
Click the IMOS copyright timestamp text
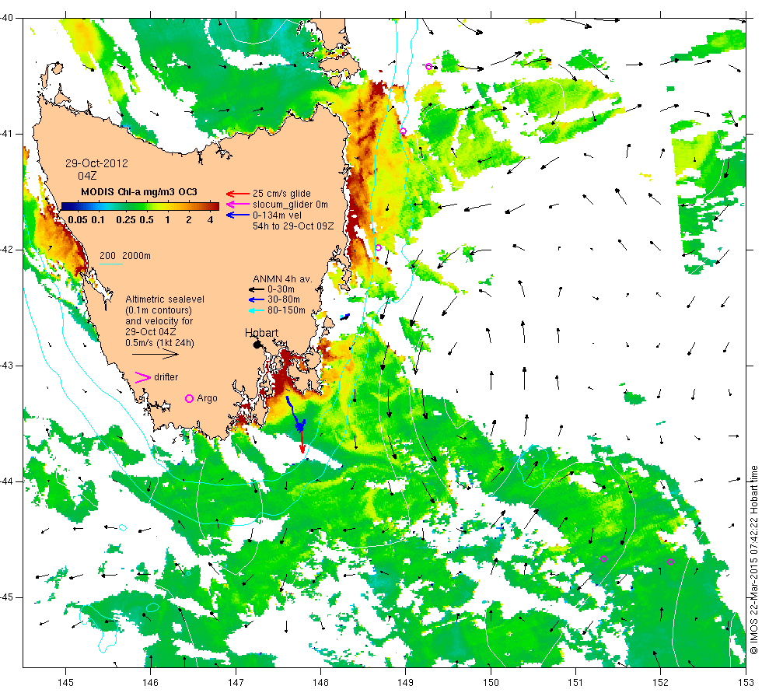click(753, 559)
